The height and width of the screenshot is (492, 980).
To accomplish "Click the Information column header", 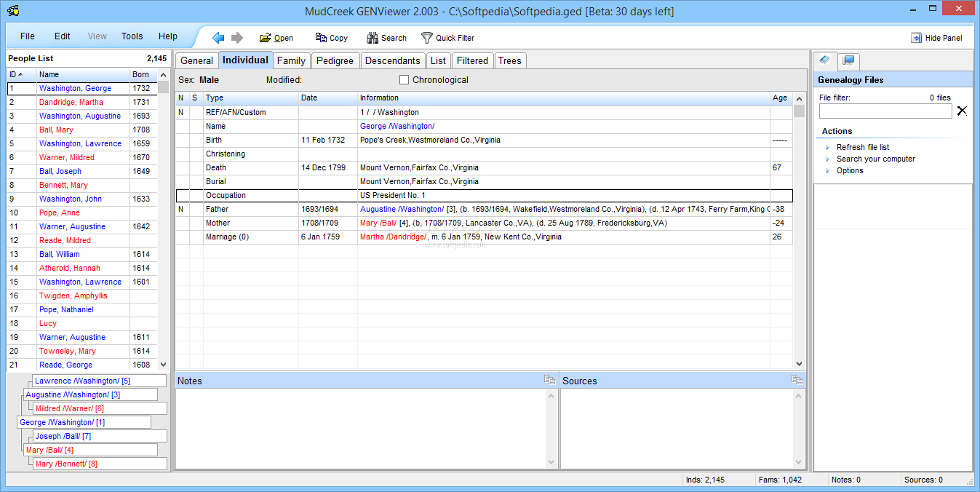I will [x=564, y=98].
